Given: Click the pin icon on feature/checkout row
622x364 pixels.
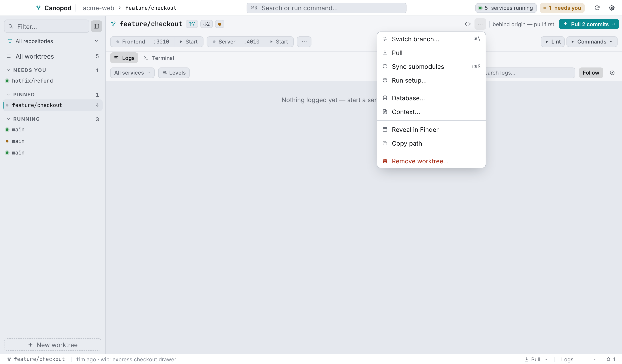Looking at the screenshot, I should 97,105.
